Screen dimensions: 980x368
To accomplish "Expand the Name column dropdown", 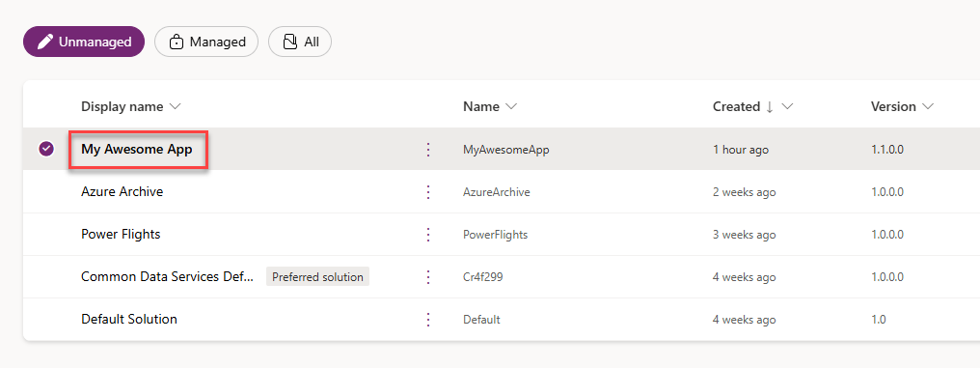I will pos(511,107).
